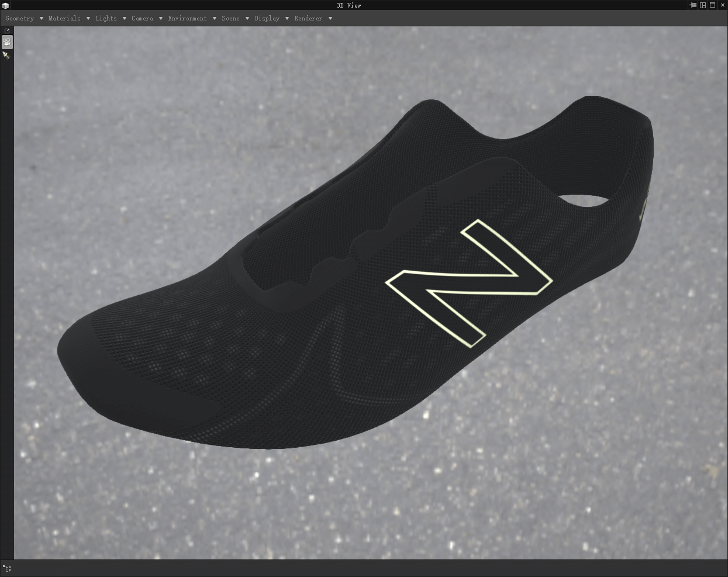Open the Lights menu
The width and height of the screenshot is (728, 577).
[111, 18]
